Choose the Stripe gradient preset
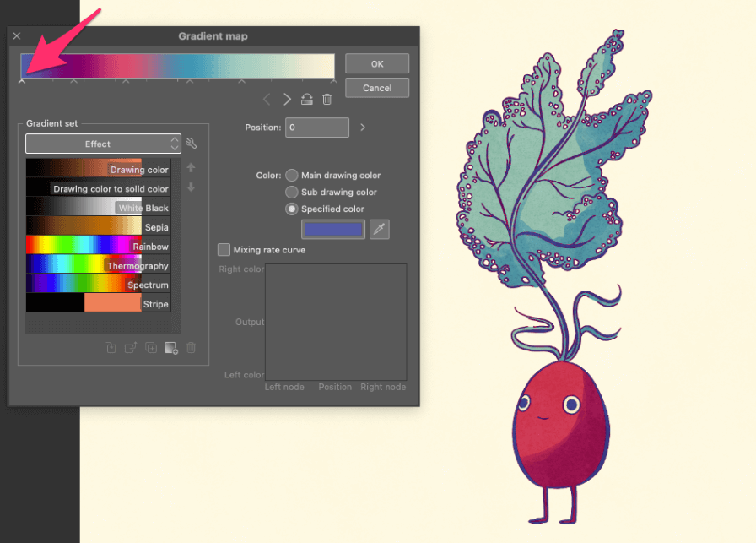Image resolution: width=756 pixels, height=543 pixels. coord(99,303)
